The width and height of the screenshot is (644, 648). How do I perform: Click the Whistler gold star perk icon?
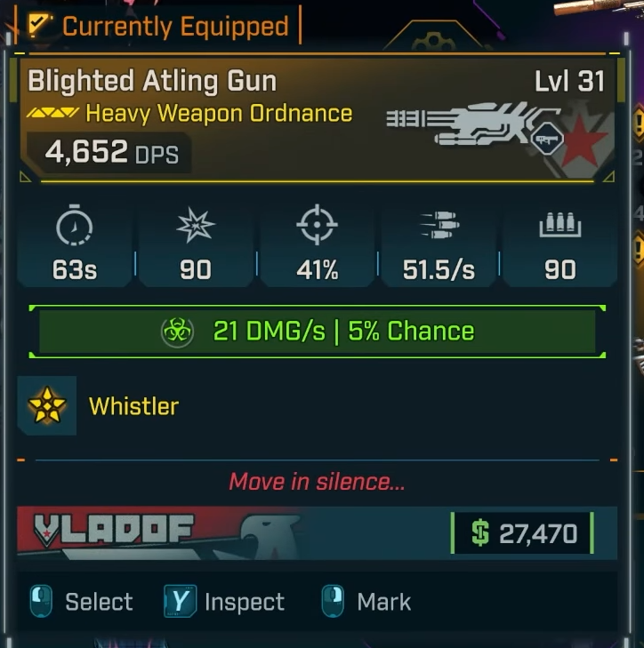[47, 405]
